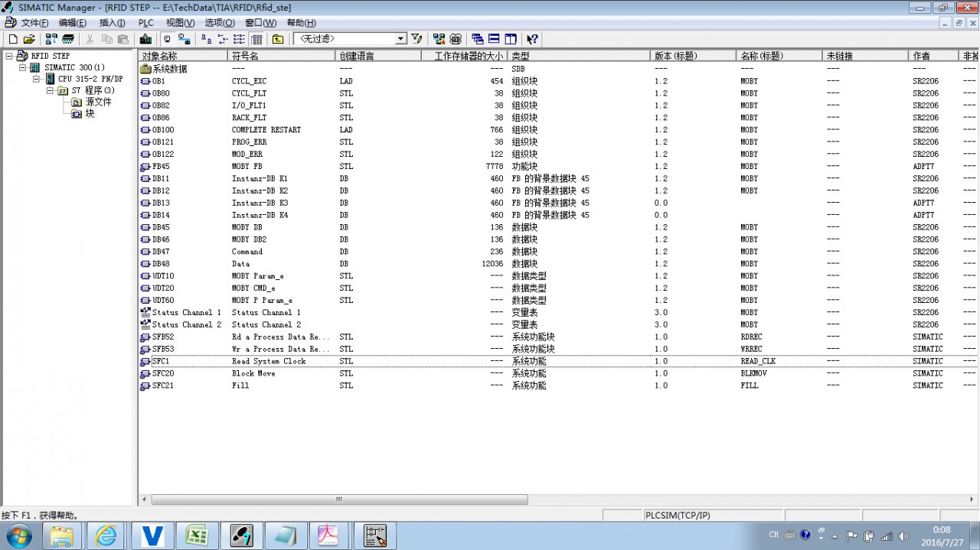Select system function block SFB52
The image size is (980, 550).
tap(157, 337)
